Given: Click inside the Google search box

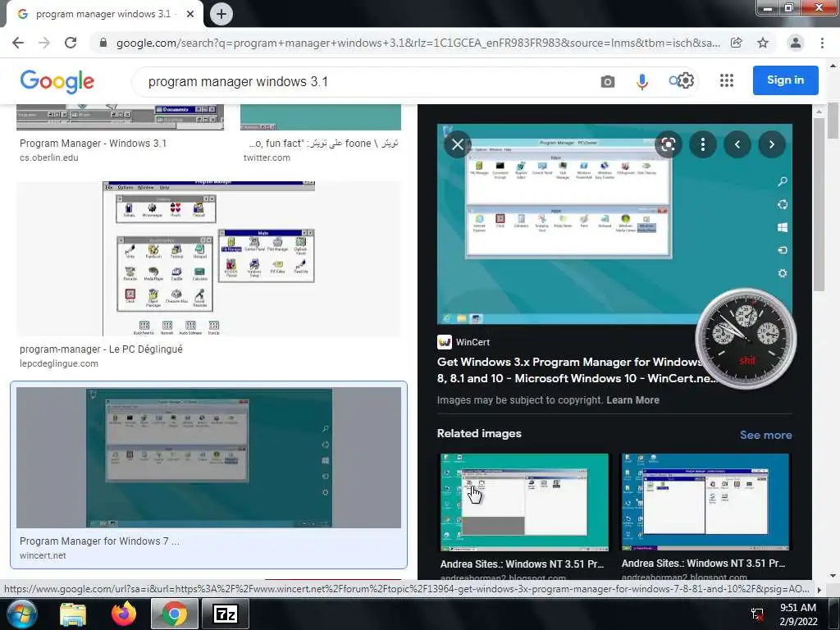Looking at the screenshot, I should click(x=370, y=81).
